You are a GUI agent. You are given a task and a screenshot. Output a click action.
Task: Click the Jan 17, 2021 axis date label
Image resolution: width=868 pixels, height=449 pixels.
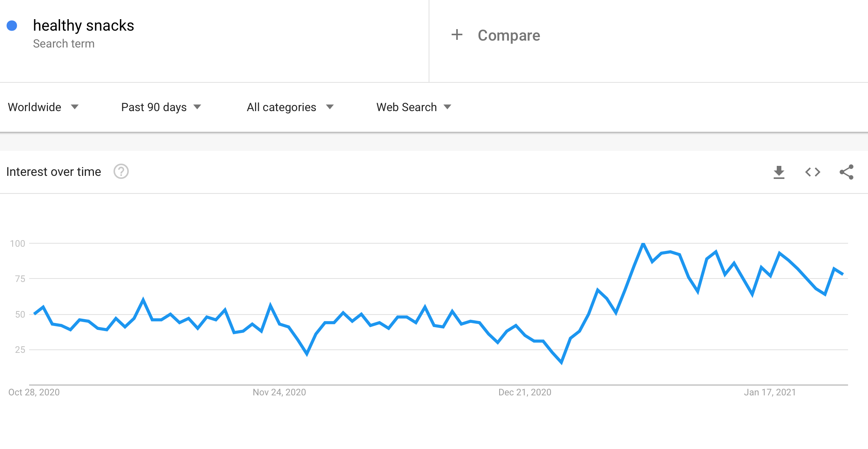click(x=770, y=392)
